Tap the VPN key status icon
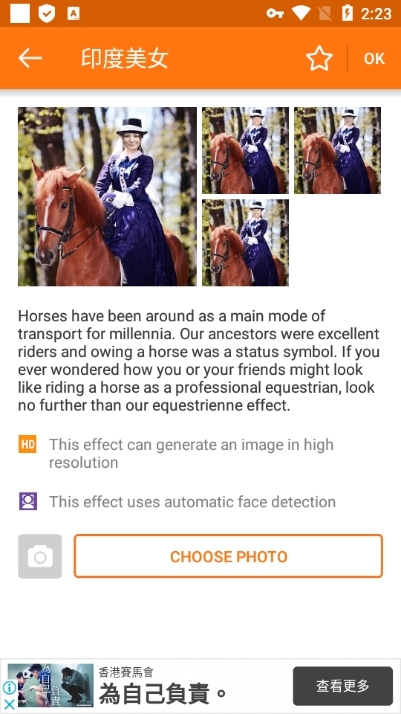Viewport: 401px width, 714px height. coord(275,13)
